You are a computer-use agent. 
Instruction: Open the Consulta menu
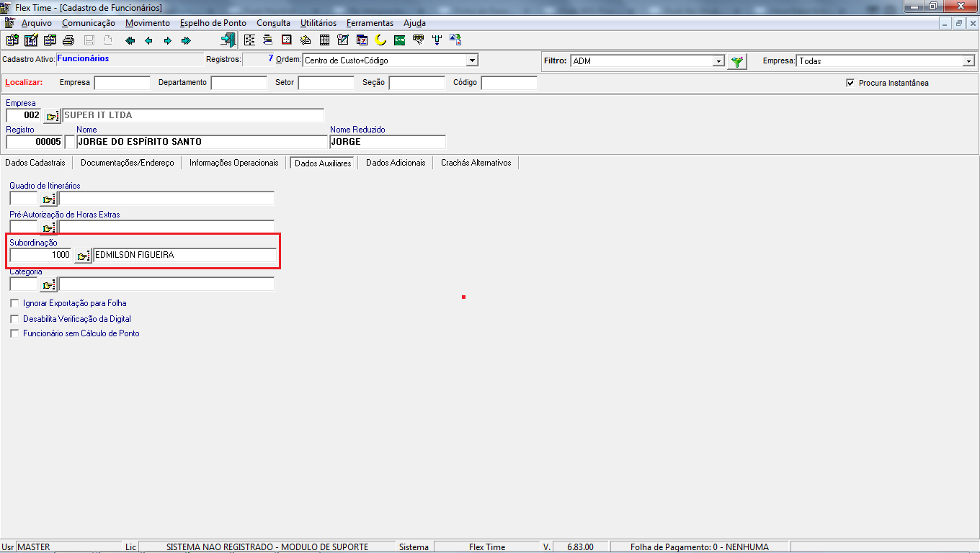tap(274, 23)
